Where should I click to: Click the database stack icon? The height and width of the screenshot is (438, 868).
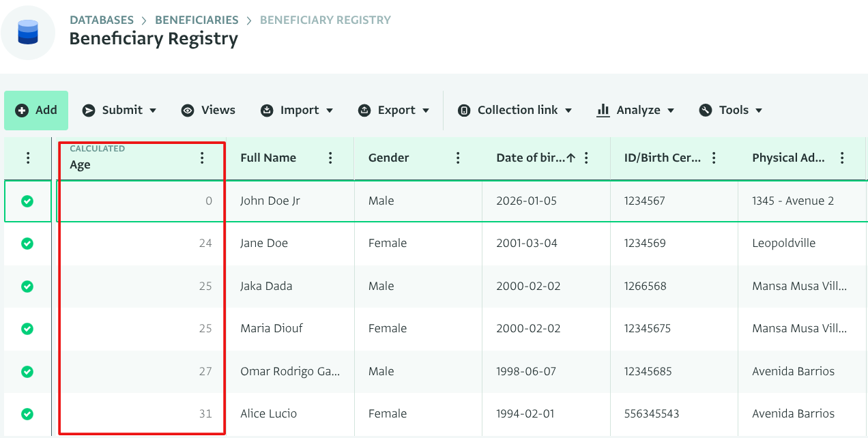[28, 32]
